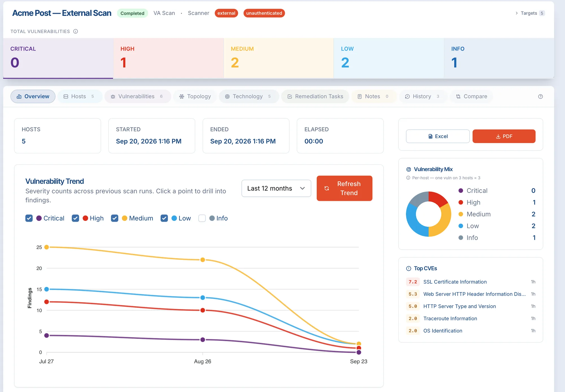
Task: Click the refresh icon in Refresh Trend button
Action: (327, 188)
